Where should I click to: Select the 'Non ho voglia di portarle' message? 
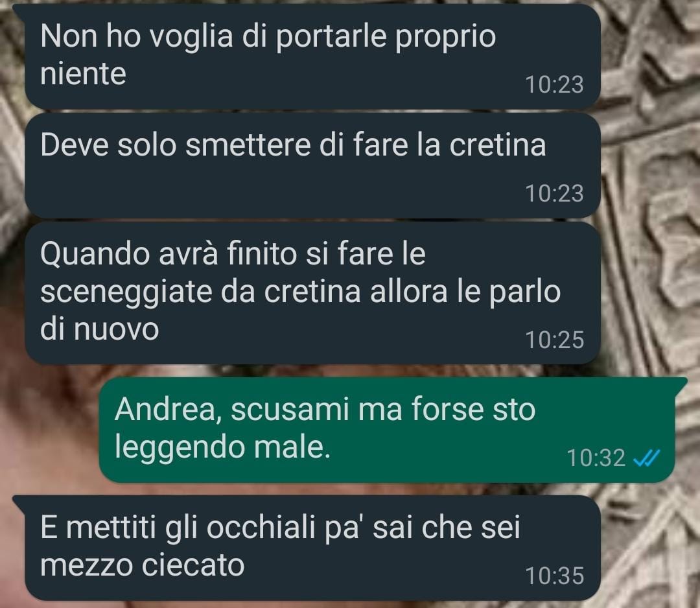point(312,56)
